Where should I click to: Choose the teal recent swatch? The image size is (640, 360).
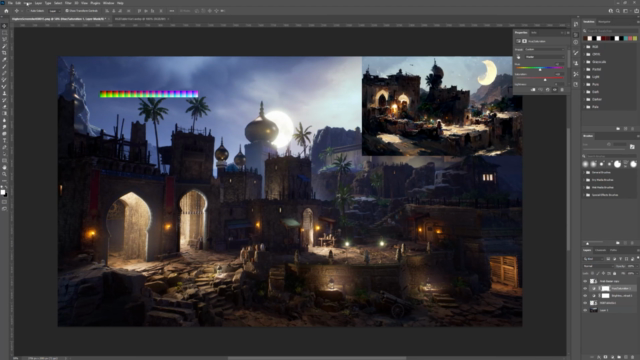point(626,38)
